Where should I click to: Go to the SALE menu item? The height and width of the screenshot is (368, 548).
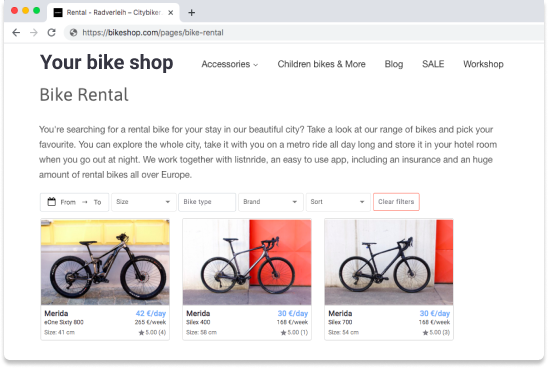tap(433, 64)
